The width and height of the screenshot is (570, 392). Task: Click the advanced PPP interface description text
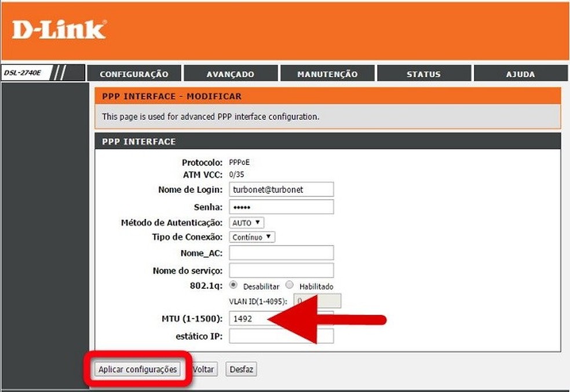[210, 116]
